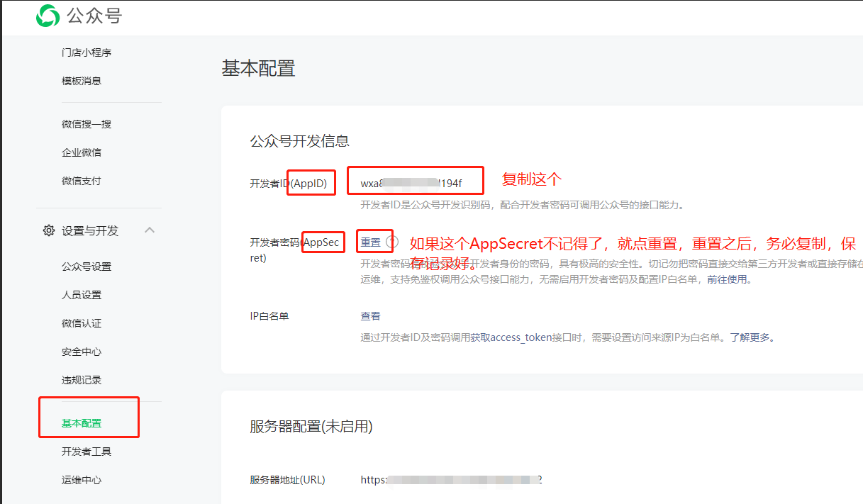The height and width of the screenshot is (504, 863).
Task: Open 微信支付 in the sidebar
Action: (x=82, y=181)
